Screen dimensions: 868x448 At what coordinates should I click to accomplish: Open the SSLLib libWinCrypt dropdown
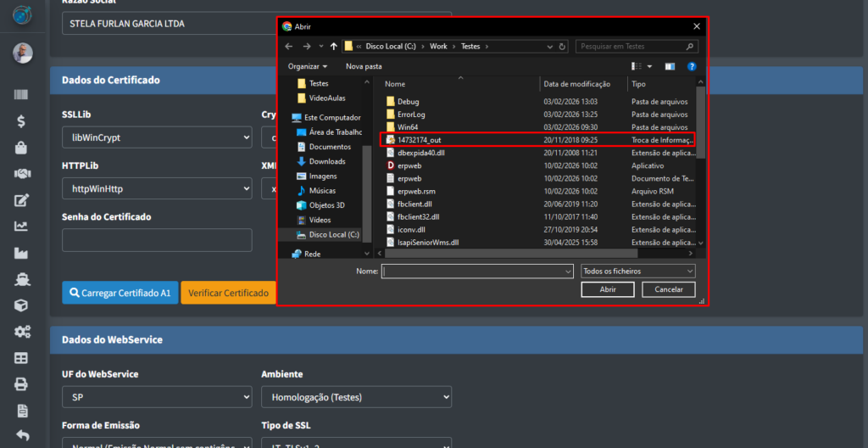(x=157, y=137)
